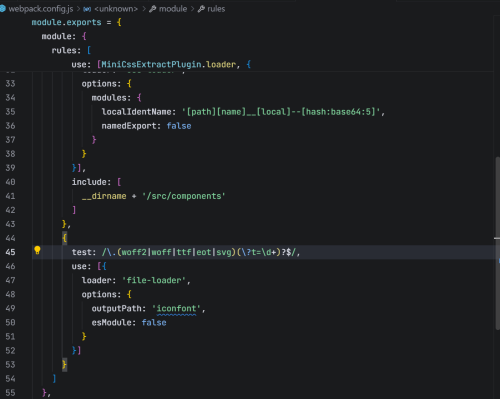Jump to sticky scroll line 'rules: ['
This screenshot has height=399, width=500.
coord(71,50)
